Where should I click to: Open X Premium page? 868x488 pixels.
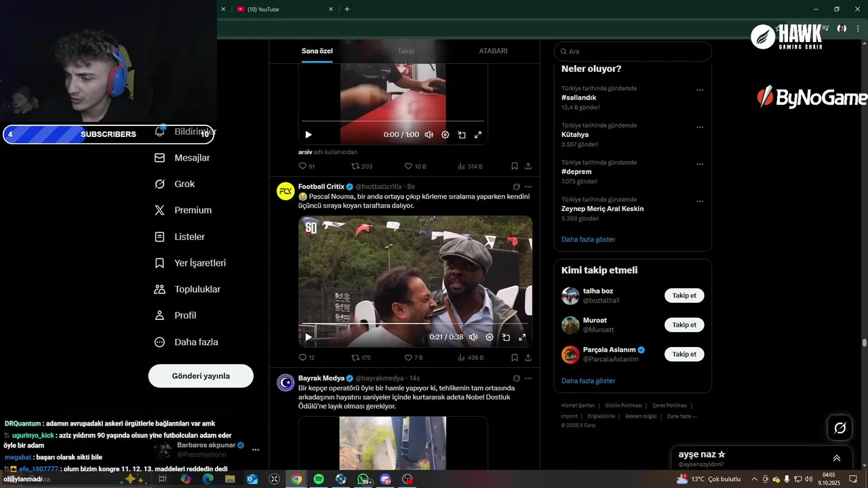pyautogui.click(x=183, y=210)
